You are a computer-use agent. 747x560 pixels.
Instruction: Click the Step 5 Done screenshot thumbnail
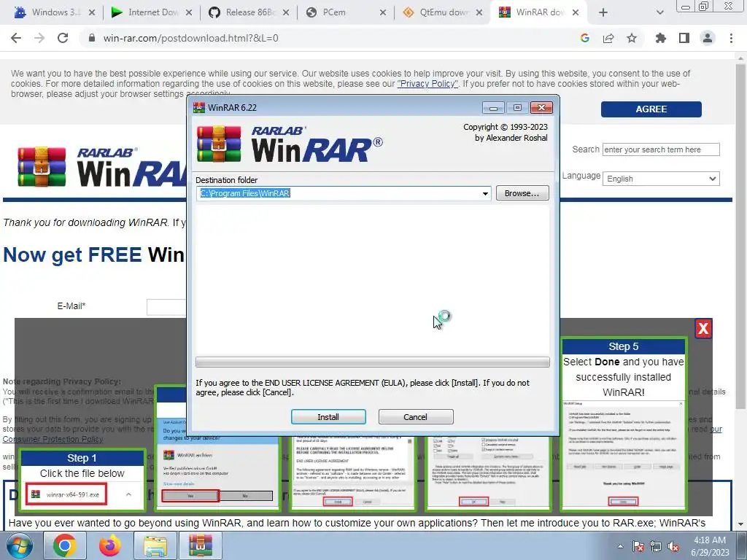[x=623, y=455]
